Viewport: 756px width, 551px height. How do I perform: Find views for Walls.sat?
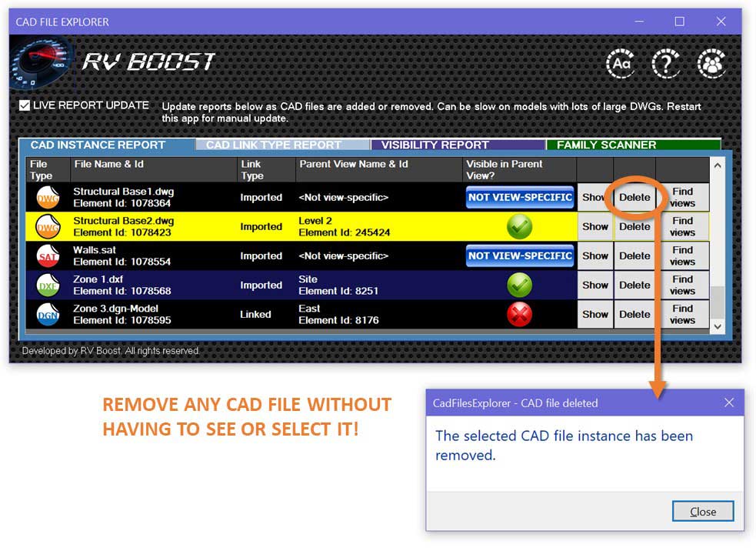[x=682, y=255]
